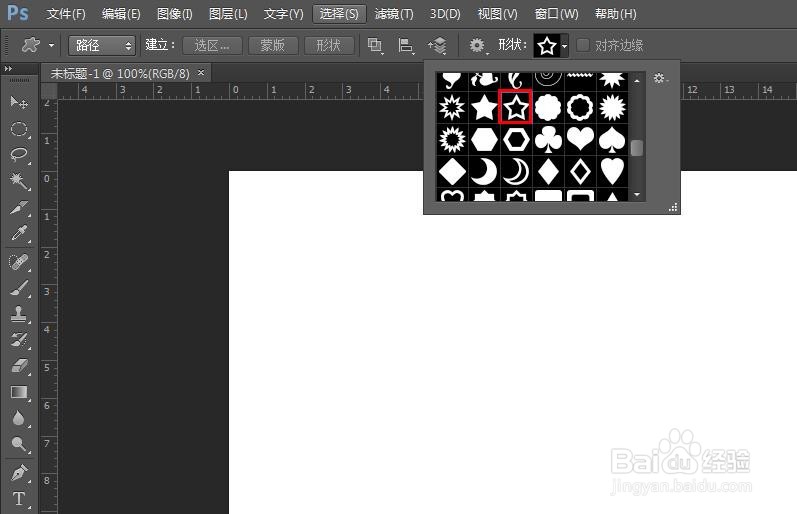Choose the solid five-point star shape
The width and height of the screenshot is (797, 514).
[x=484, y=107]
